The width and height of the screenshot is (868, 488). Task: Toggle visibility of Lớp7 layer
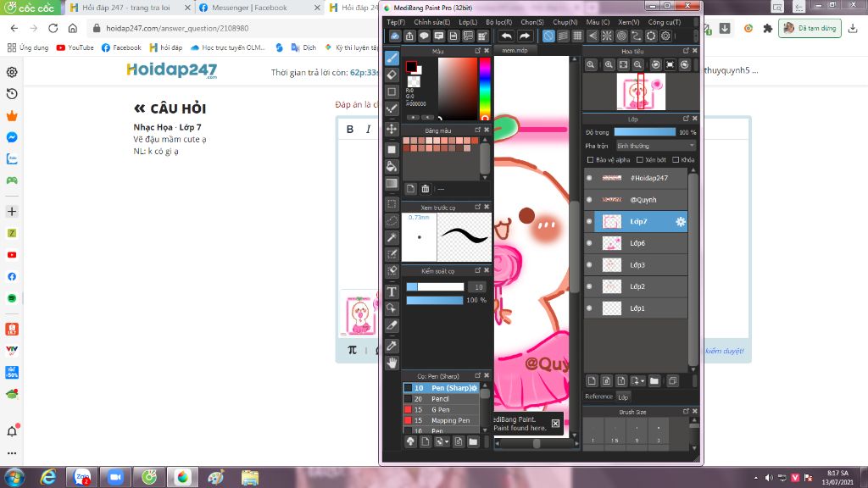point(589,221)
